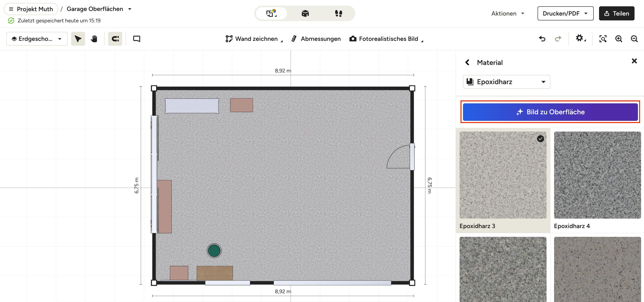Click the saved status checkmark icon
The image size is (644, 302).
click(x=11, y=20)
